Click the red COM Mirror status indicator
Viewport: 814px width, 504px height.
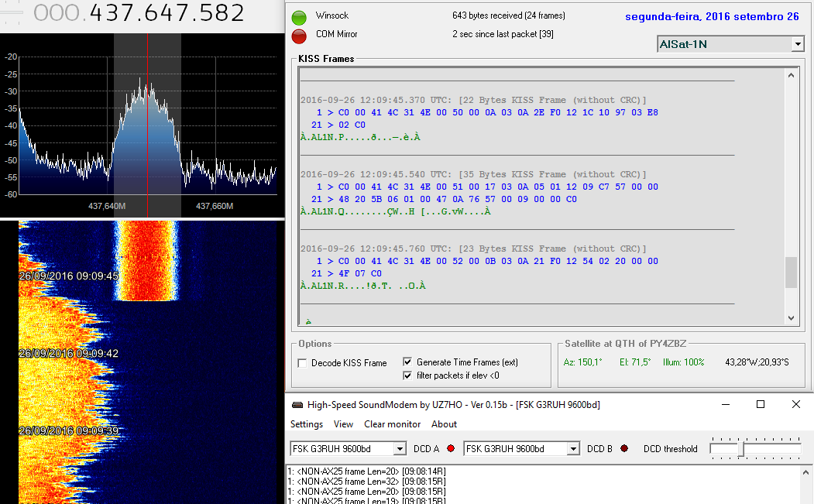pyautogui.click(x=299, y=36)
